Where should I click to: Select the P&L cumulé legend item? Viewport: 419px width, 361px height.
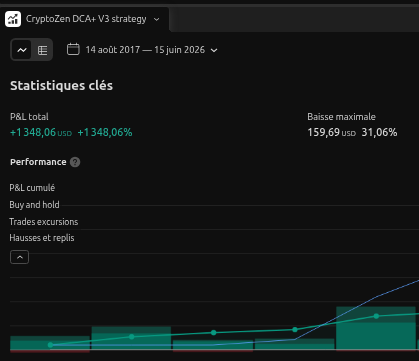pyautogui.click(x=32, y=188)
